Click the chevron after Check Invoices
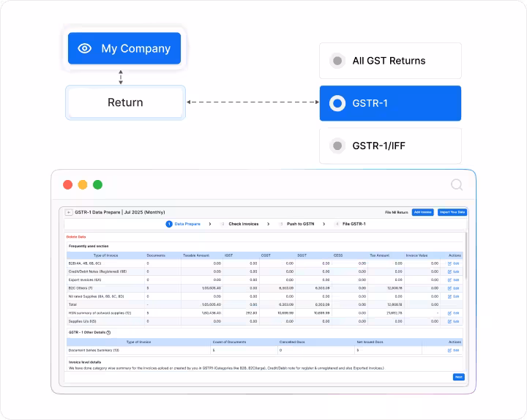Screen dimensions: 527x420 pyautogui.click(x=268, y=224)
